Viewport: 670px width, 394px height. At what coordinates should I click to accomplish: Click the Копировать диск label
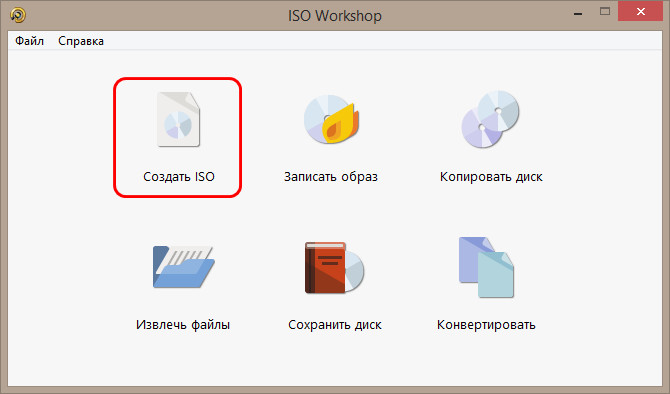pyautogui.click(x=491, y=176)
